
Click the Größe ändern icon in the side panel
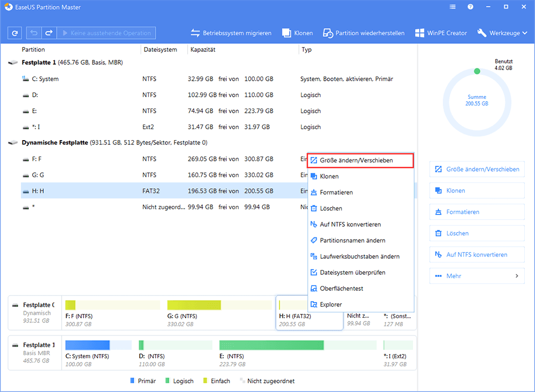(439, 169)
